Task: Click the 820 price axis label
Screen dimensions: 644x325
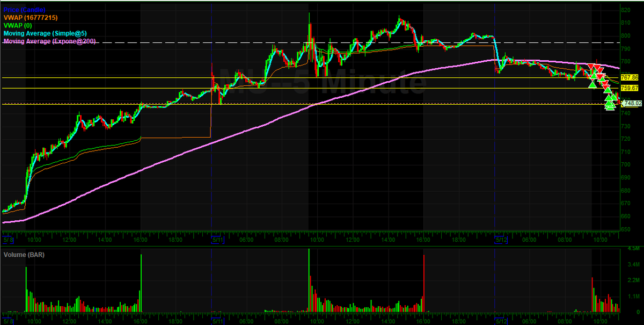Action: (x=625, y=10)
